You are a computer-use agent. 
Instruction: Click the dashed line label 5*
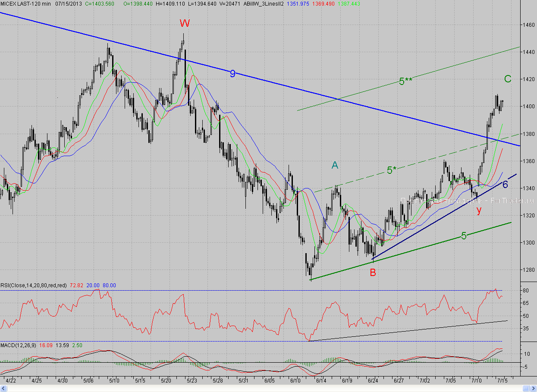point(391,171)
